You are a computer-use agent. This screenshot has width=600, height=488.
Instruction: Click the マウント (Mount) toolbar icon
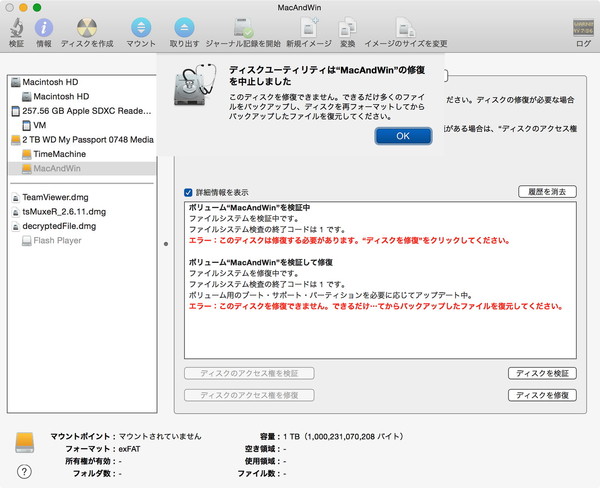tap(141, 28)
